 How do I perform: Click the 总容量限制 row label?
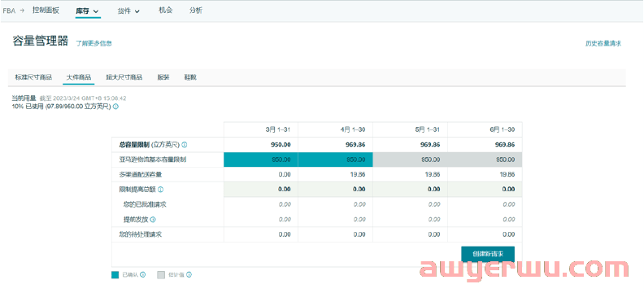pos(134,145)
